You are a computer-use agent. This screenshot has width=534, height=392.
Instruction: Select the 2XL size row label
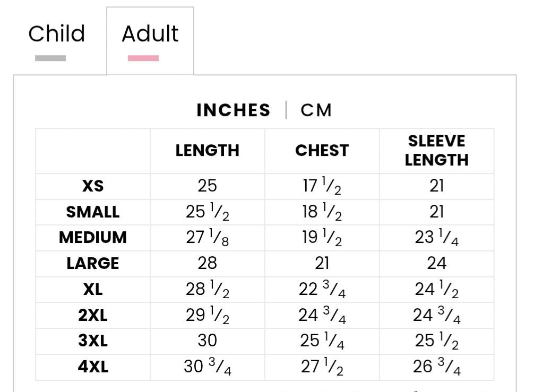click(93, 315)
